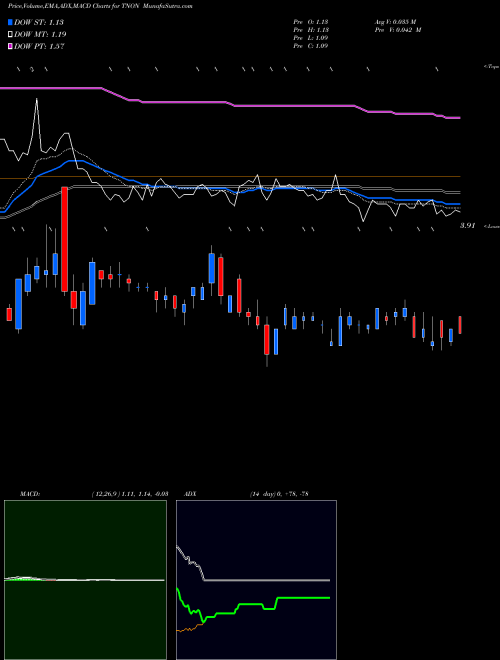Click the chart title for TNON MunafaSutra.com
Screen dimensions: 500x660
100,6
